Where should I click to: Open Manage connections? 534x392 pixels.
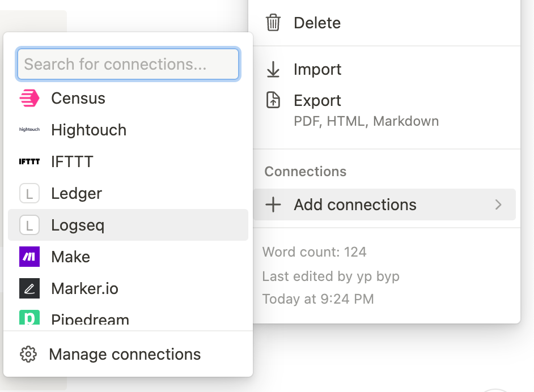(128, 354)
